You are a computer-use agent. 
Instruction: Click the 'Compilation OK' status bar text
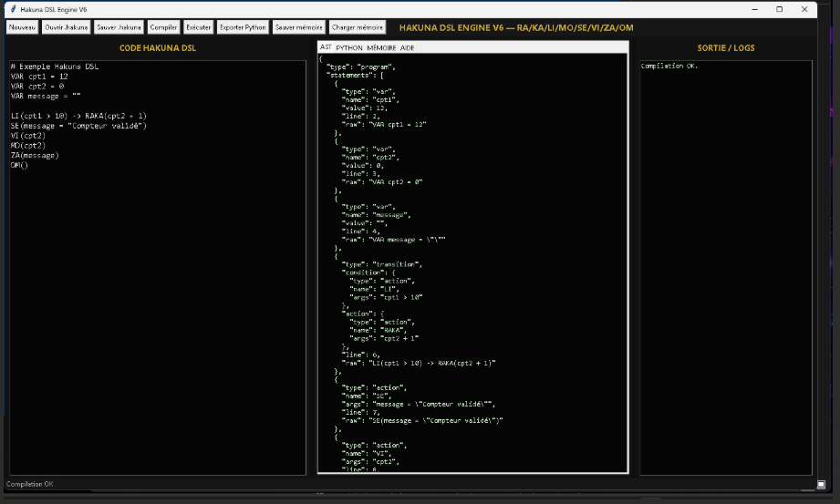[29, 484]
